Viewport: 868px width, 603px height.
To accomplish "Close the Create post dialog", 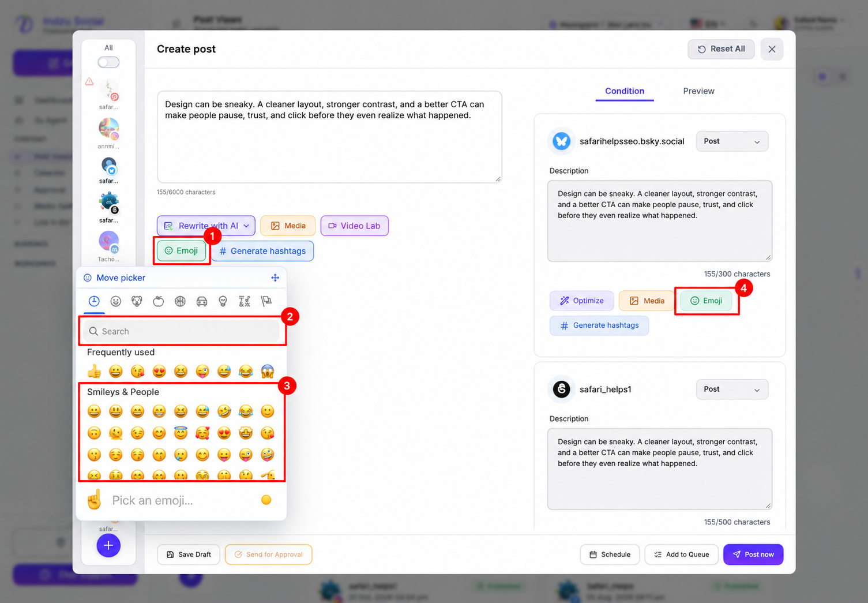I will pos(772,49).
